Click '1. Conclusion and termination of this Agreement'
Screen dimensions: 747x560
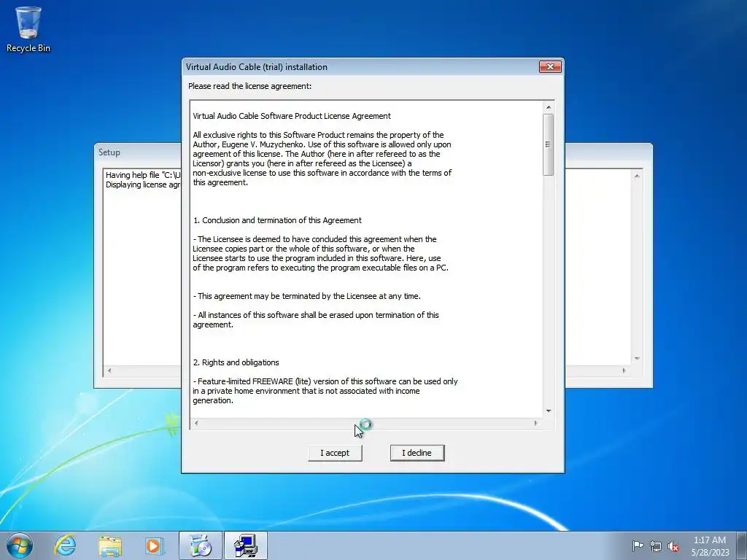(277, 220)
